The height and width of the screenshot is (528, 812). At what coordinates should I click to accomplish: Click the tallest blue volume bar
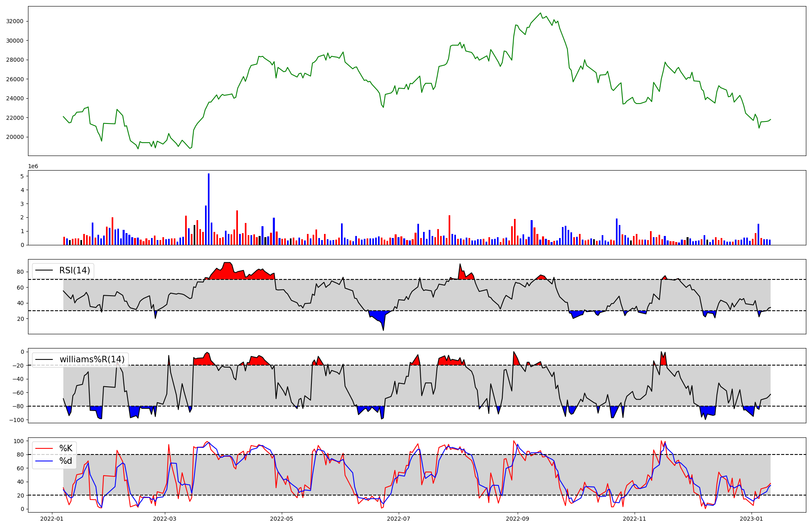[x=209, y=209]
